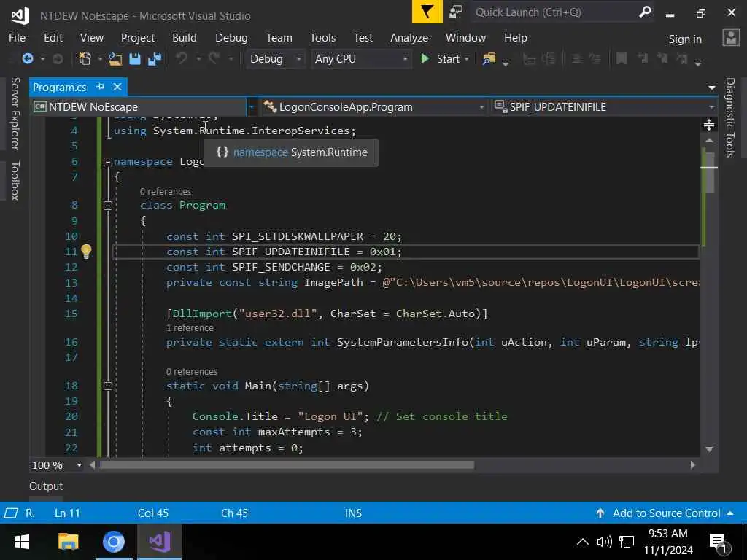
Task: Open the Send Feedback icon
Action: tap(456, 12)
